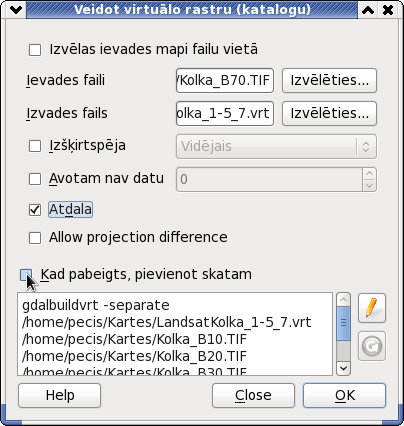This screenshot has height=426, width=404.
Task: Increase the no-data value with up arrow
Action: [369, 174]
